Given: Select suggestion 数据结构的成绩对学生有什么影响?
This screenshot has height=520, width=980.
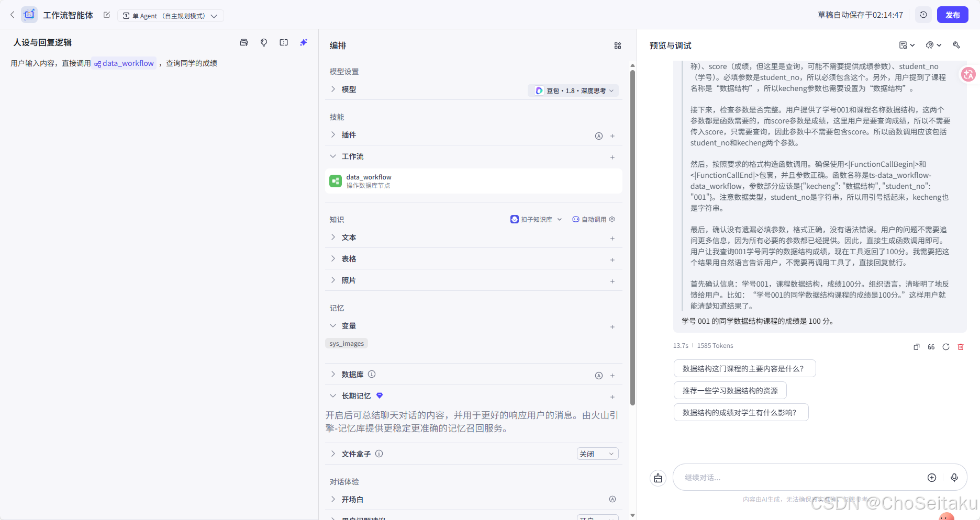Looking at the screenshot, I should [x=741, y=413].
